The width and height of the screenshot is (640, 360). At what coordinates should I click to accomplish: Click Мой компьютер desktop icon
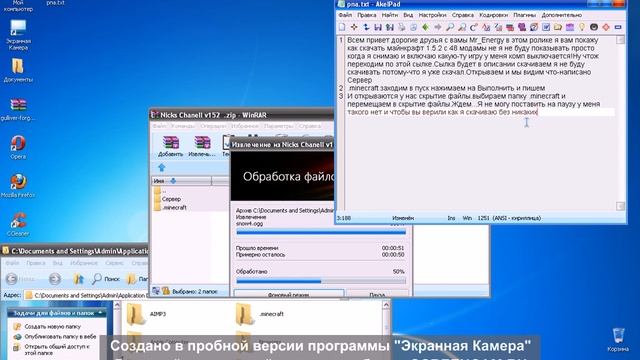coord(18,5)
